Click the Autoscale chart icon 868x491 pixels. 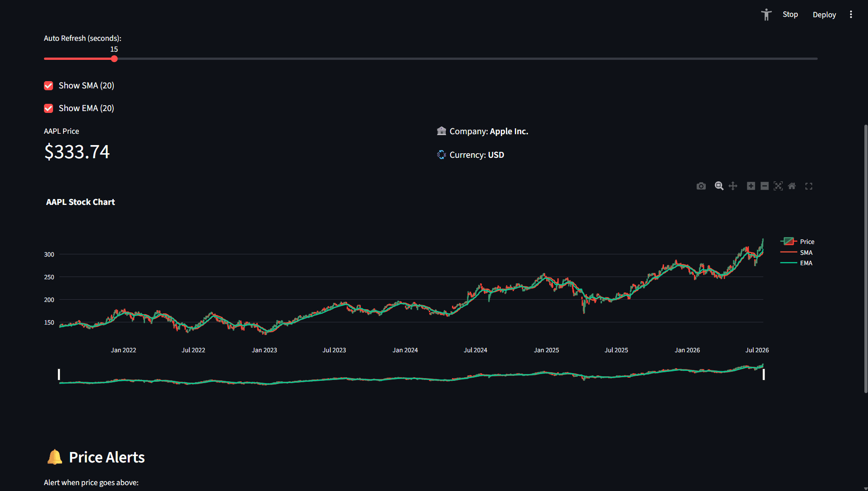778,186
